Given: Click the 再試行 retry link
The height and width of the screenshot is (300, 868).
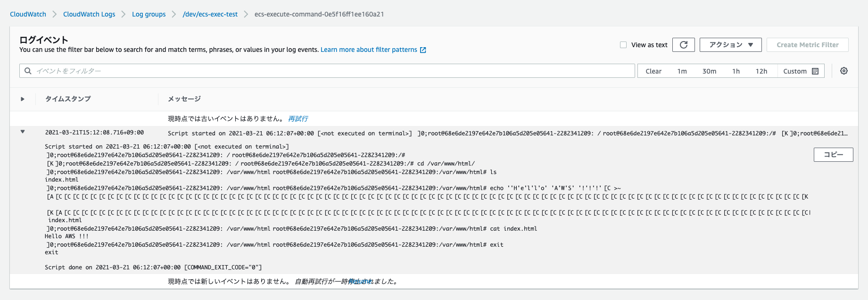Looking at the screenshot, I should pyautogui.click(x=298, y=119).
